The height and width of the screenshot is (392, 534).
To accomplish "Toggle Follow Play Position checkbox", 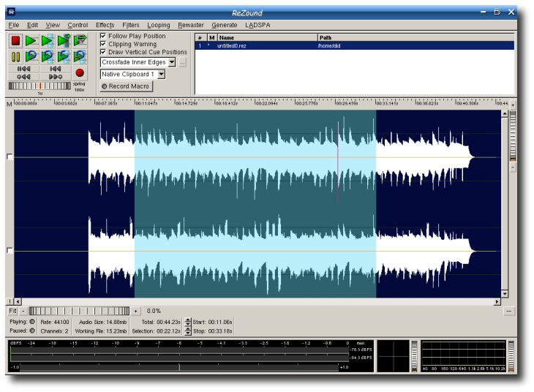I will pos(103,36).
